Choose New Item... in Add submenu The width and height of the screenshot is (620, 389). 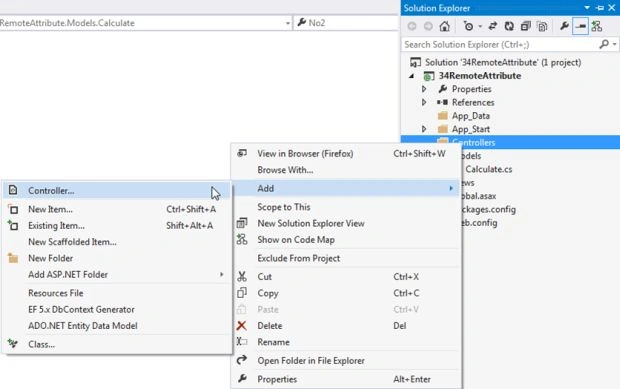117,209
